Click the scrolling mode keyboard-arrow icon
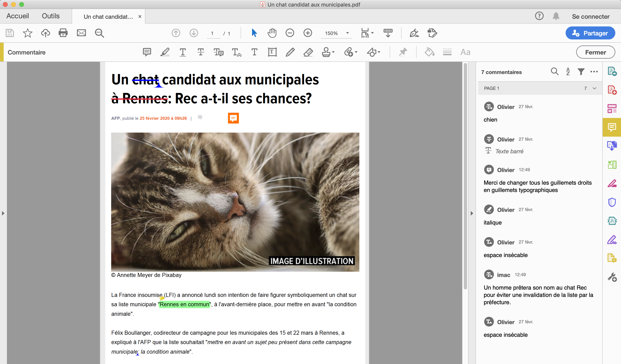Image resolution: width=621 pixels, height=364 pixels. (x=388, y=33)
